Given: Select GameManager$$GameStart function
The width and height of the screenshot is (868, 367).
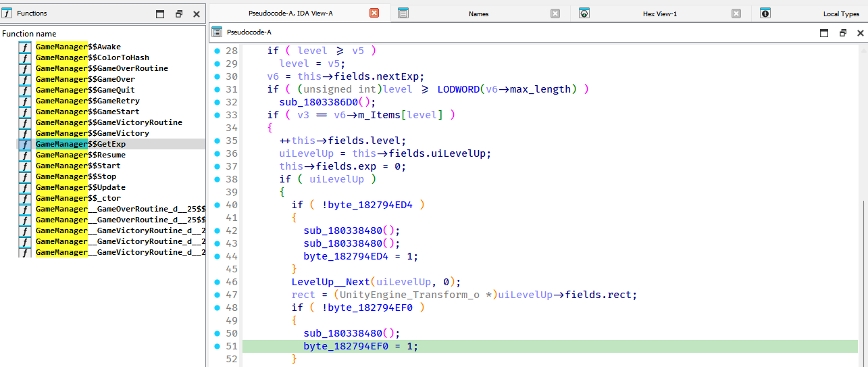Looking at the screenshot, I should coord(88,112).
